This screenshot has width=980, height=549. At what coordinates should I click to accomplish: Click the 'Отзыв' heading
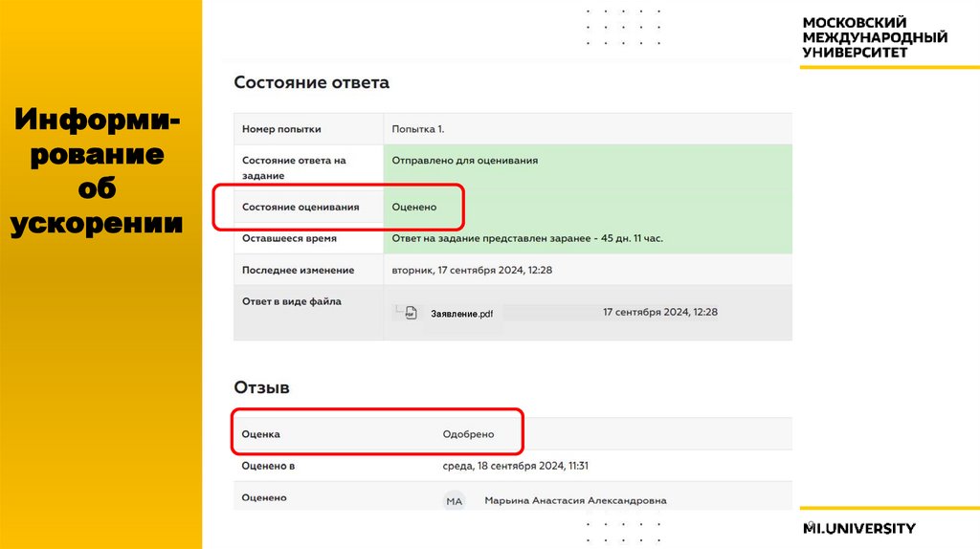pyautogui.click(x=261, y=387)
